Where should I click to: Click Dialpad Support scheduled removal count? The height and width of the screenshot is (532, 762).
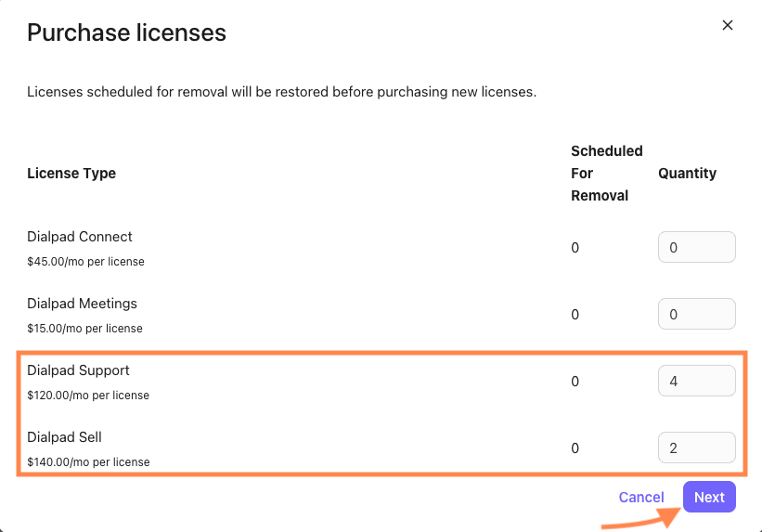tap(575, 382)
